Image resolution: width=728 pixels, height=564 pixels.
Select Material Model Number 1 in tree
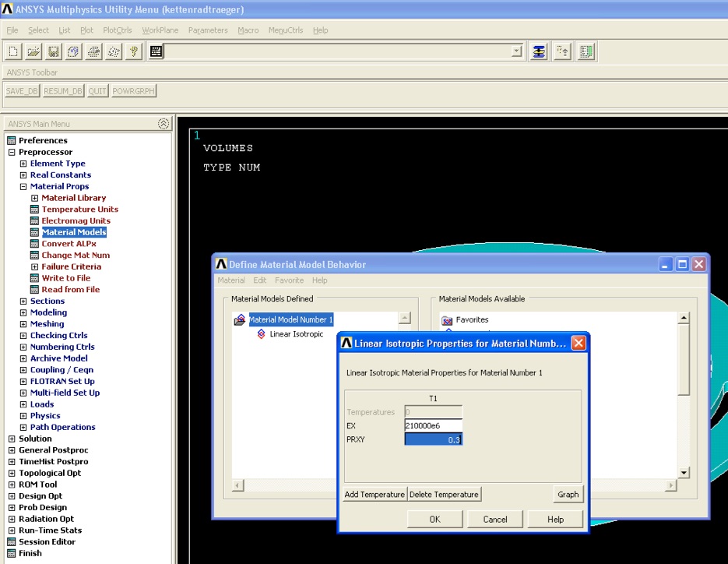point(290,319)
